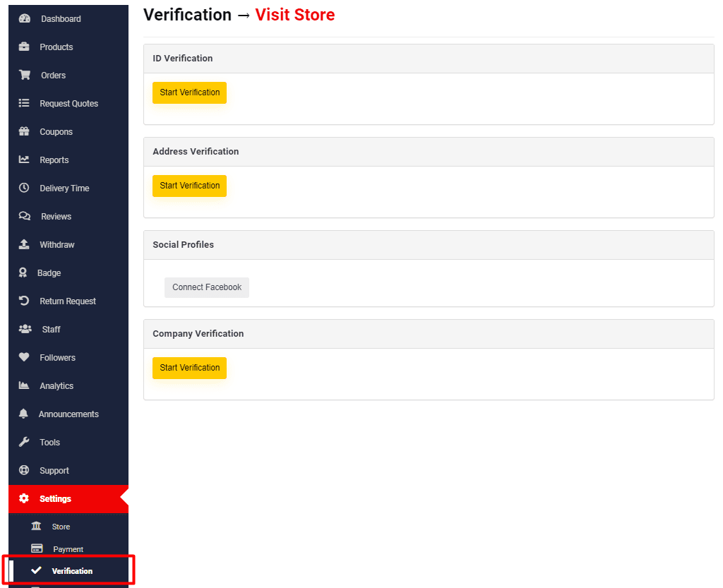Click the Announcements bell icon

[x=24, y=414]
